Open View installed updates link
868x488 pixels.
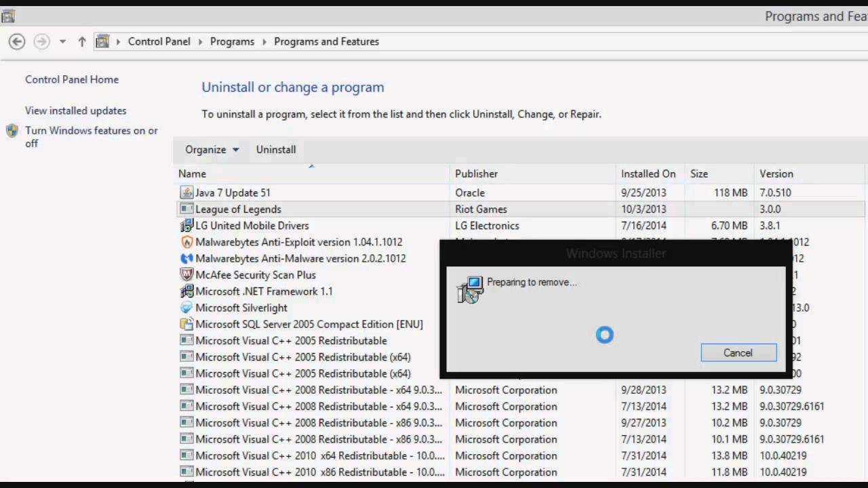click(76, 110)
